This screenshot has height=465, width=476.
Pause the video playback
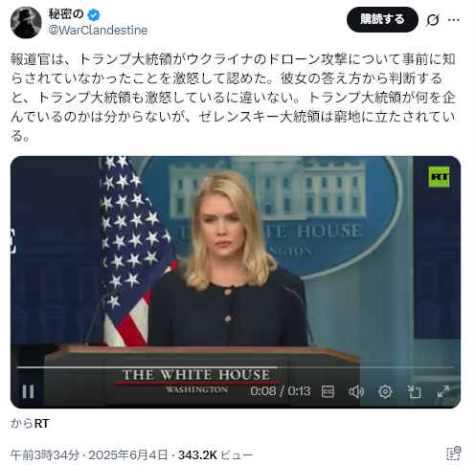[28, 391]
